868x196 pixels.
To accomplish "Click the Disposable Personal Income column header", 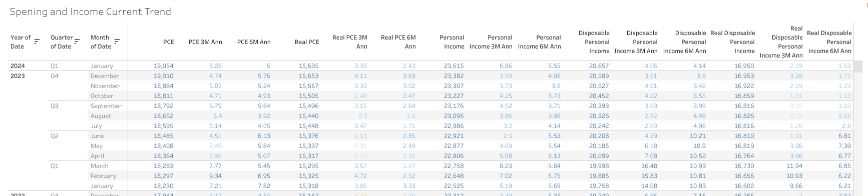I will [594, 42].
